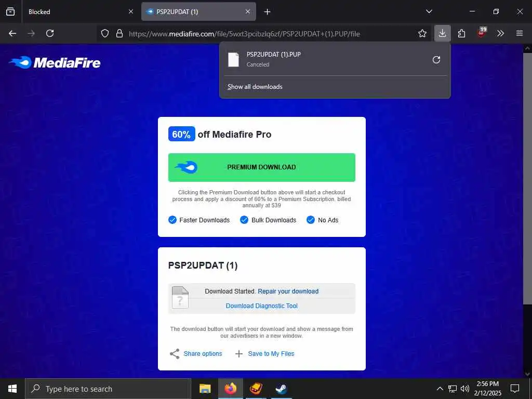532x399 pixels.
Task: List all tabs dropdown arrow
Action: tap(429, 11)
